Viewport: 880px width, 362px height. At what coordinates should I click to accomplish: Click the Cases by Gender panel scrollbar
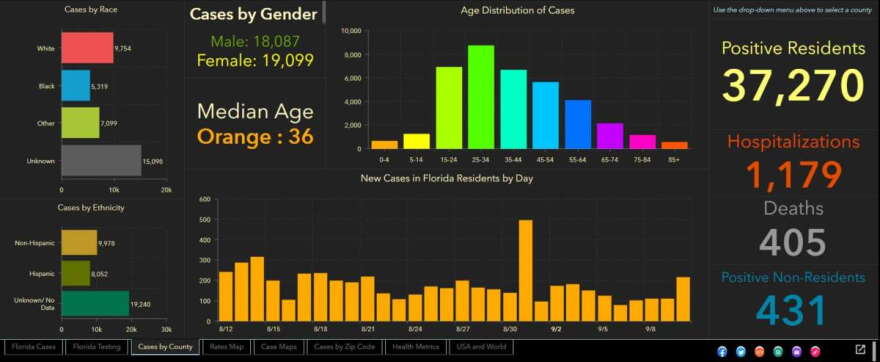(324, 12)
